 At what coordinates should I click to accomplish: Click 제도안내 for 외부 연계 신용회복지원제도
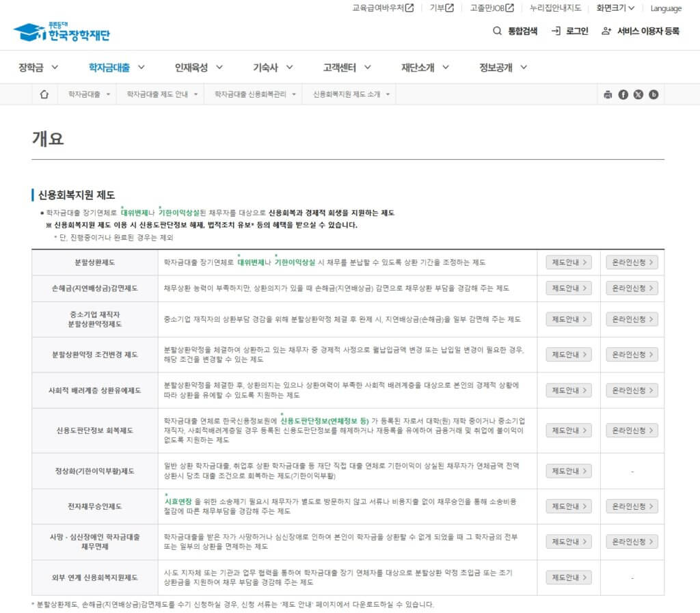point(568,577)
